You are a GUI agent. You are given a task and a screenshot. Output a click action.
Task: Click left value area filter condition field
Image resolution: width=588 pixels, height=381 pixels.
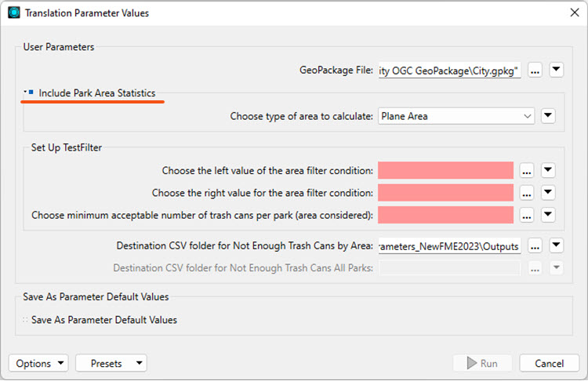click(445, 171)
